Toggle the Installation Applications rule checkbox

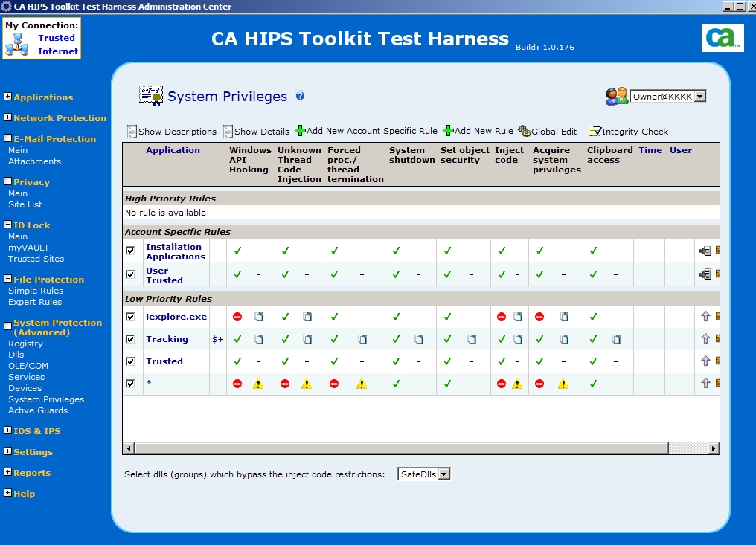[x=130, y=251]
